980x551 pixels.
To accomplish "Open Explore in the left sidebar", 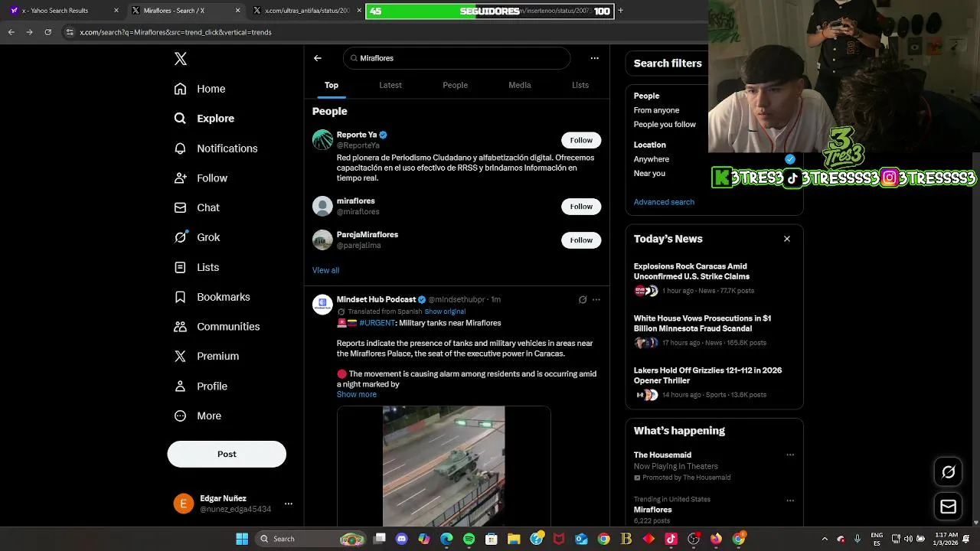I will pos(204,119).
